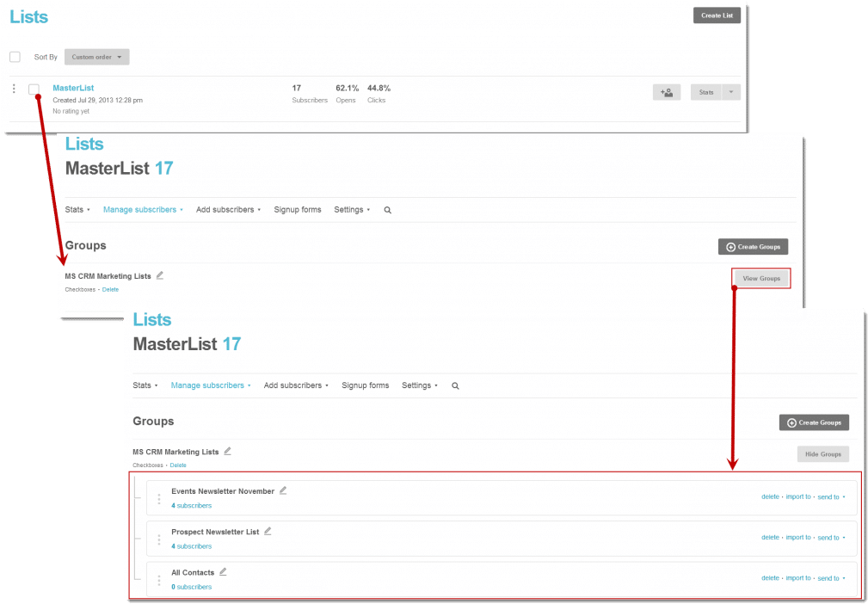Open Manage subscribers menu above View Groups button
Viewport: 868px width, 604px height.
pyautogui.click(x=142, y=210)
